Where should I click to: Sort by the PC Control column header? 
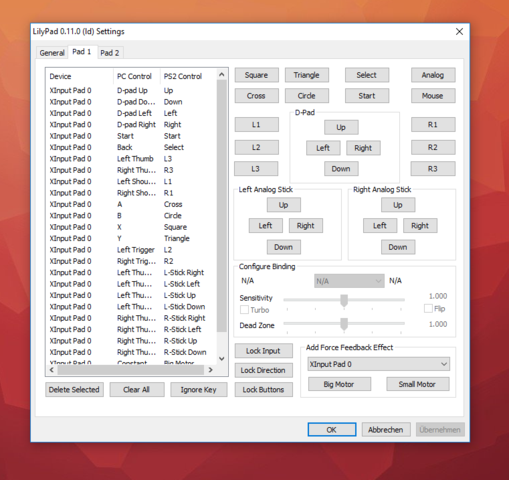[137, 76]
